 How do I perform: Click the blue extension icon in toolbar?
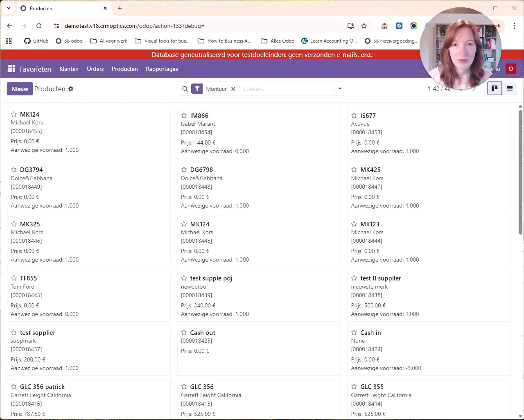399,26
